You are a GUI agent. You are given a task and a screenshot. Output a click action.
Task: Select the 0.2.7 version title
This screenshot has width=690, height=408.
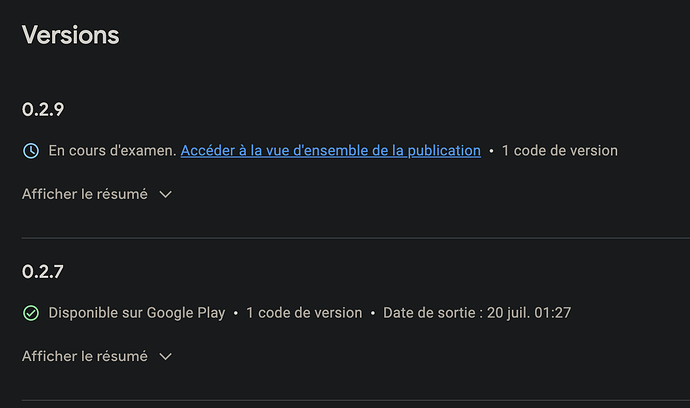(x=43, y=271)
